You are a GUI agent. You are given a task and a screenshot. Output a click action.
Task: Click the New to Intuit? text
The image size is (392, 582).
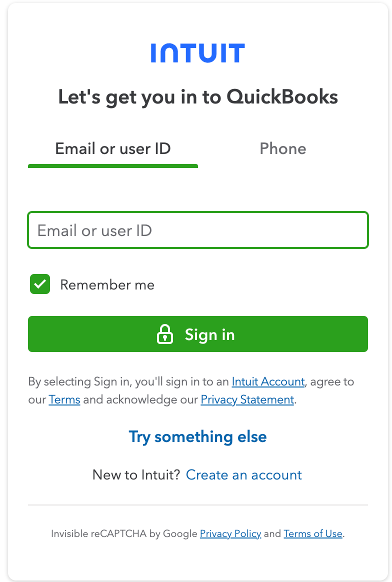point(136,474)
